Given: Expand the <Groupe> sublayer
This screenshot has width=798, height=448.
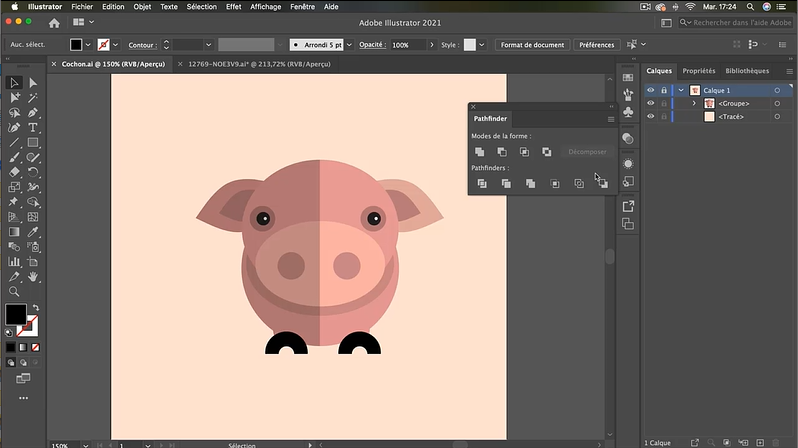Looking at the screenshot, I should [694, 103].
